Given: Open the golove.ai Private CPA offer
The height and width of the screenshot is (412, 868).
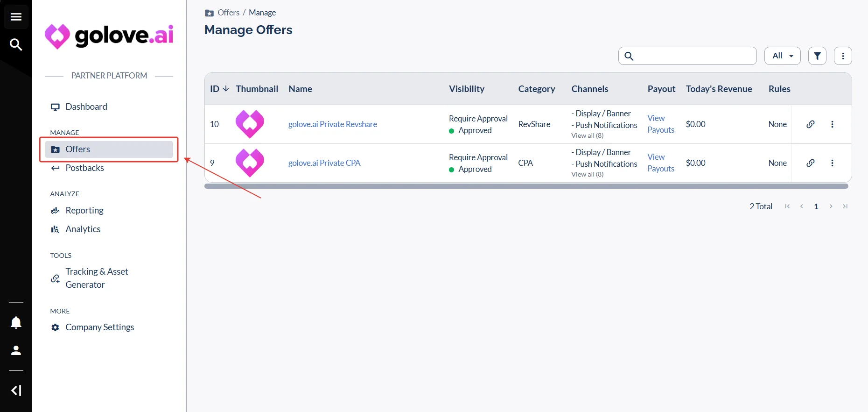Looking at the screenshot, I should (x=324, y=163).
